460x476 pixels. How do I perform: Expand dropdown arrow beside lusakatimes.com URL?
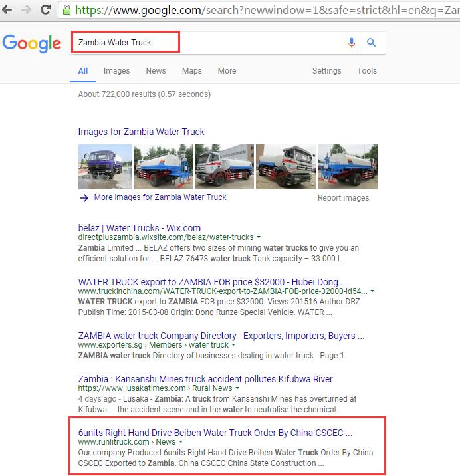pos(237,388)
